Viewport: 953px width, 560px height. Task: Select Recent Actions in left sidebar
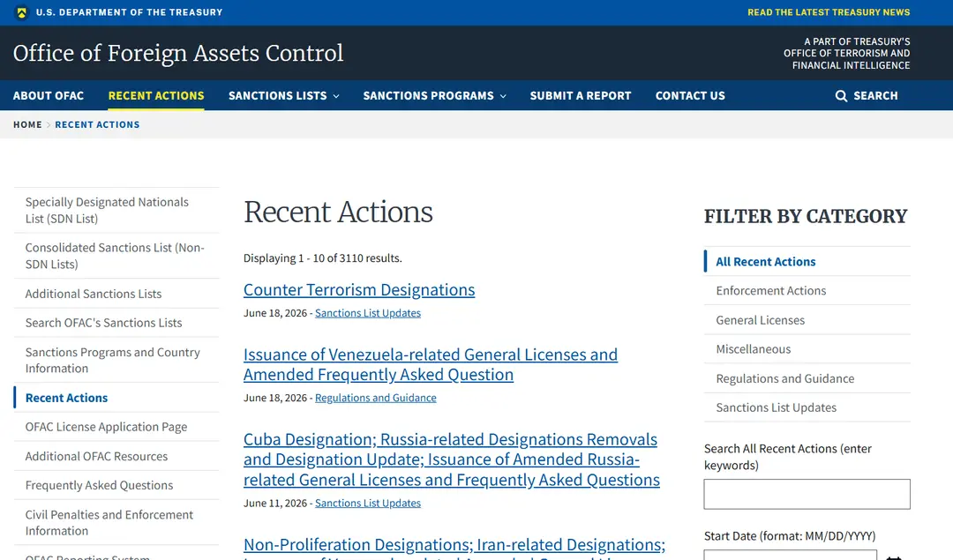(x=116, y=398)
